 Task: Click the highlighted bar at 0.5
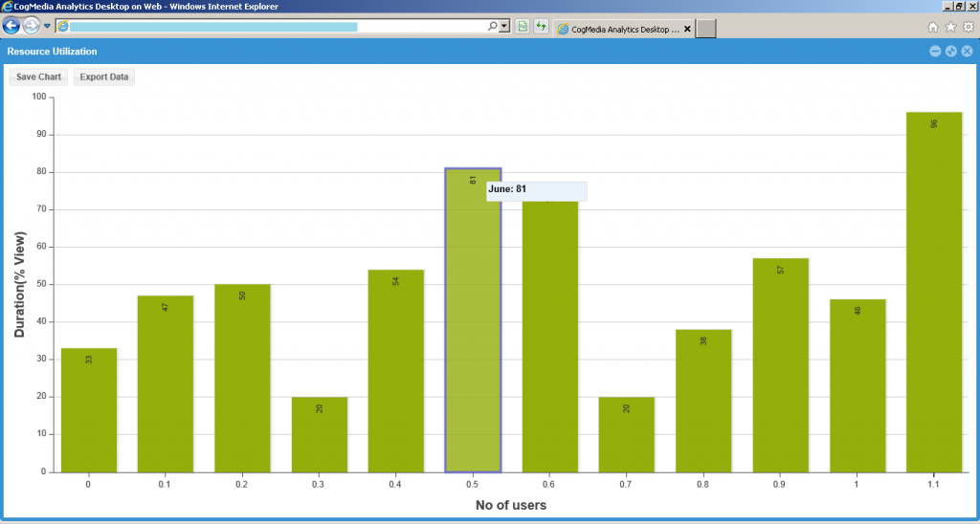coord(473,325)
